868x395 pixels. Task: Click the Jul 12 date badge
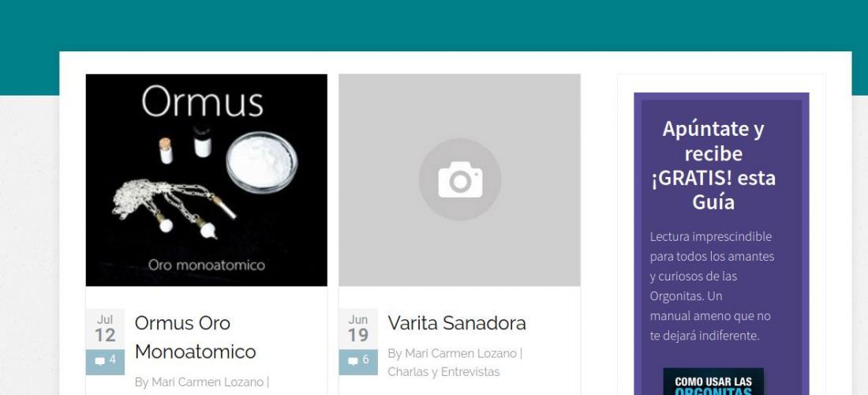coord(105,329)
